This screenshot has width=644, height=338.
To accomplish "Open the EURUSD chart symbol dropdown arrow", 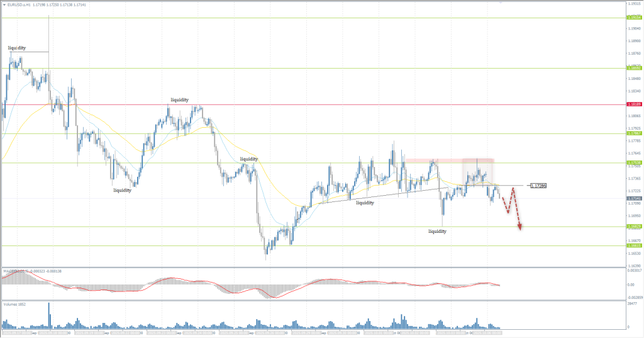I will tap(4, 4).
